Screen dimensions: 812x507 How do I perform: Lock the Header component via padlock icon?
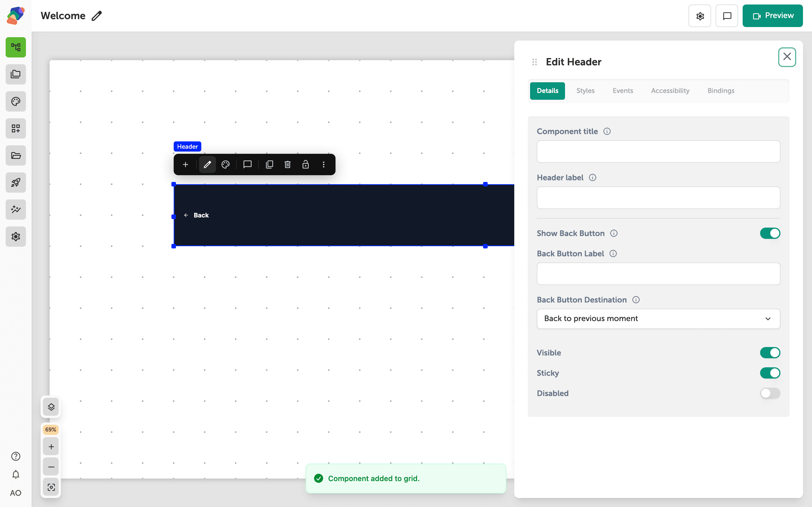[x=305, y=164]
